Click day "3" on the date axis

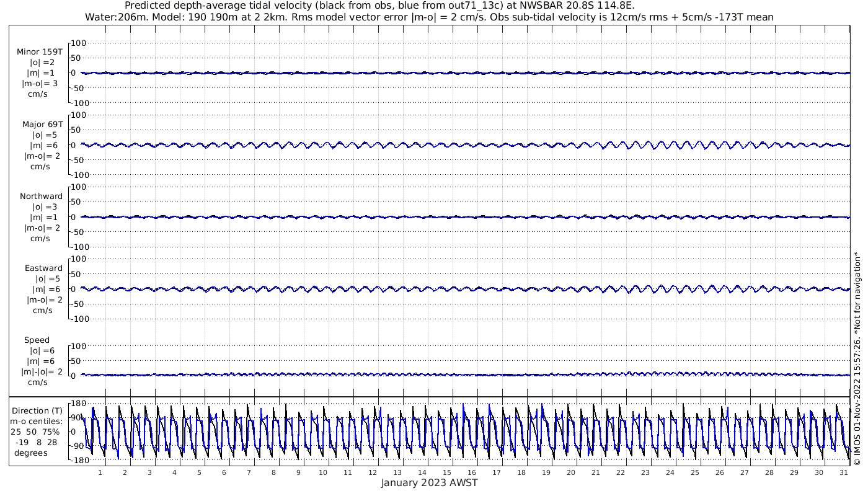pos(149,472)
